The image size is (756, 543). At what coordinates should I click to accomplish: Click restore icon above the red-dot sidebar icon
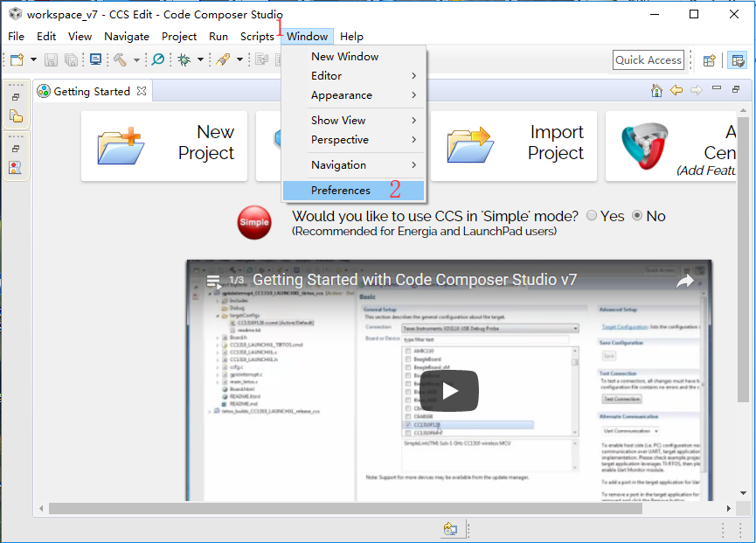tap(16, 149)
